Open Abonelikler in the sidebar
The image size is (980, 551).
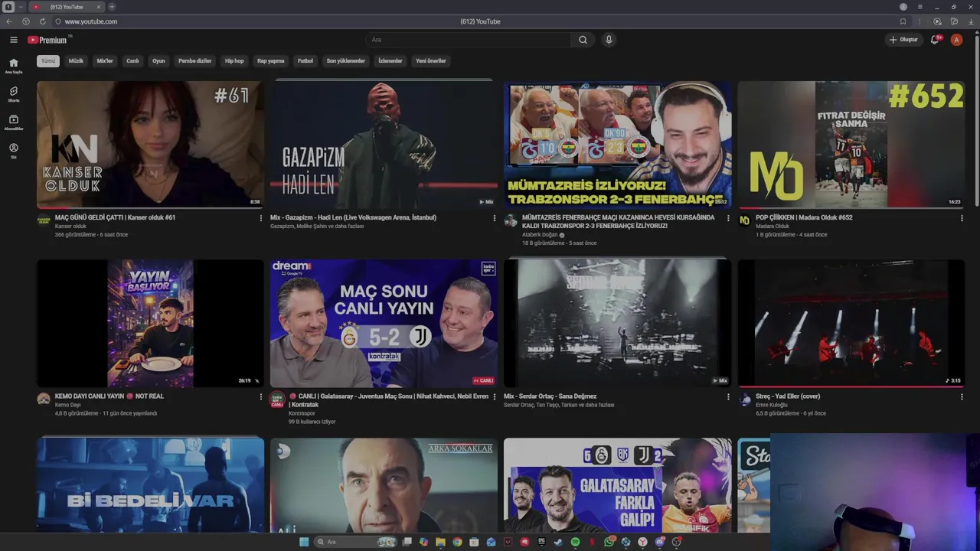point(14,122)
